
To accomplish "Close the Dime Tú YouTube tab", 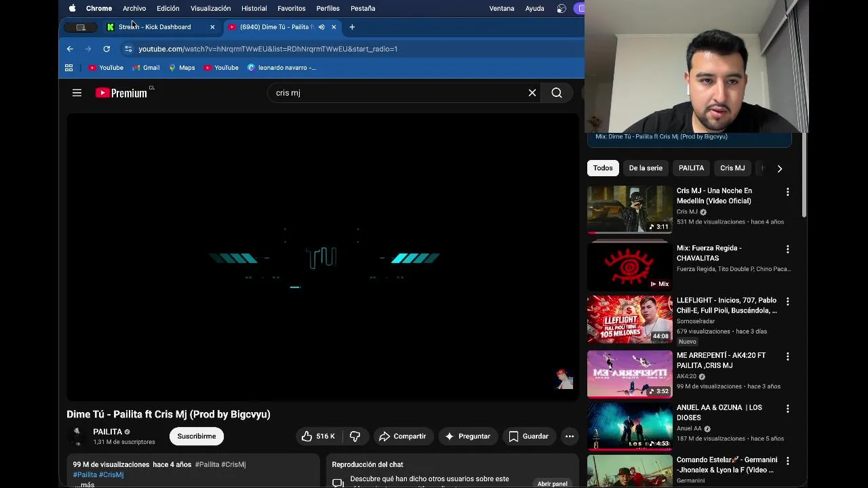I will tap(334, 27).
